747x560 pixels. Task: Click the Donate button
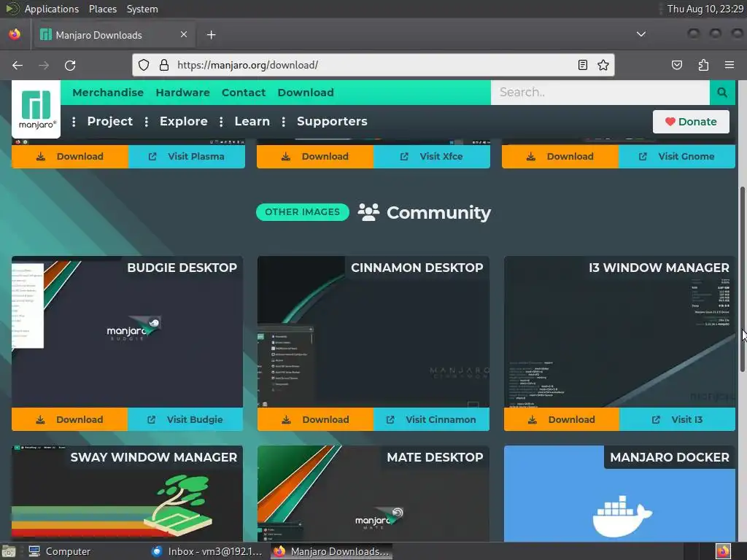(x=691, y=122)
